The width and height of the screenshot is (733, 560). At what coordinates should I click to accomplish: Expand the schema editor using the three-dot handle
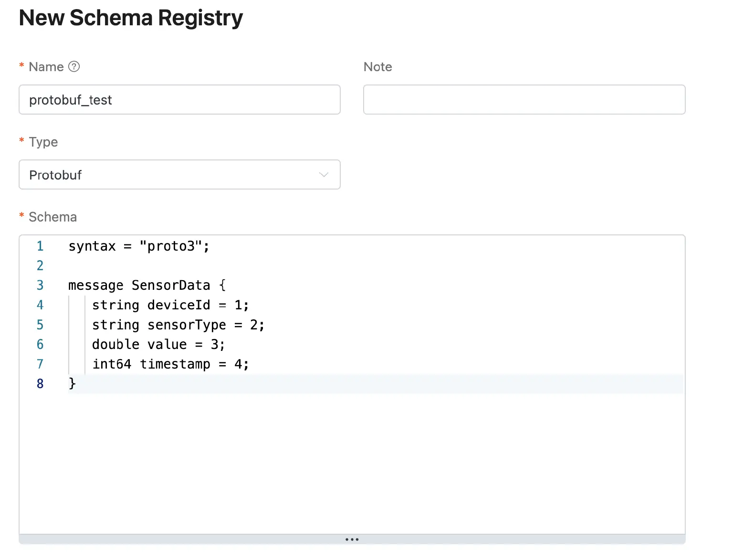coord(352,539)
